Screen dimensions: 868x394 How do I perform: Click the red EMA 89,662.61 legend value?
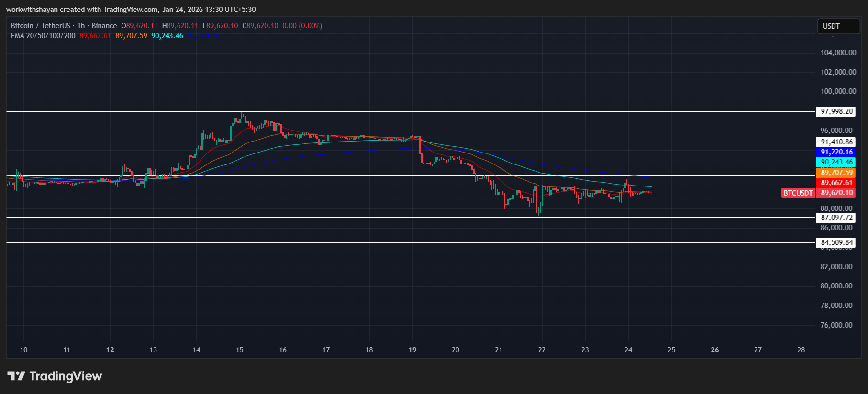(x=95, y=36)
